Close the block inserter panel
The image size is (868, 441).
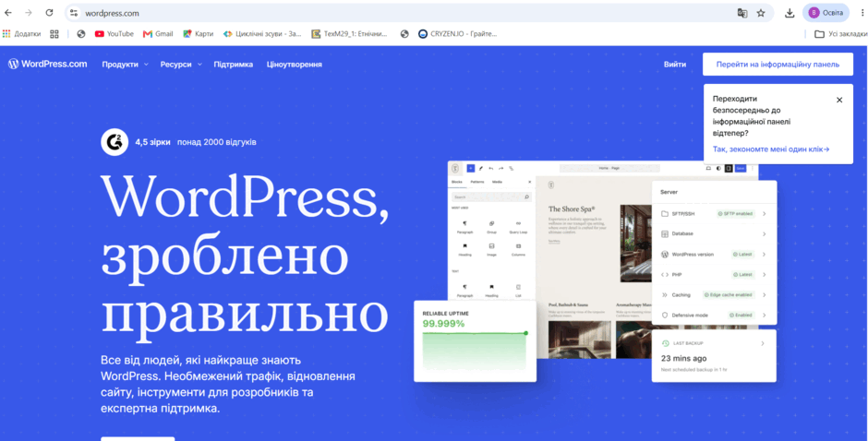[529, 182]
